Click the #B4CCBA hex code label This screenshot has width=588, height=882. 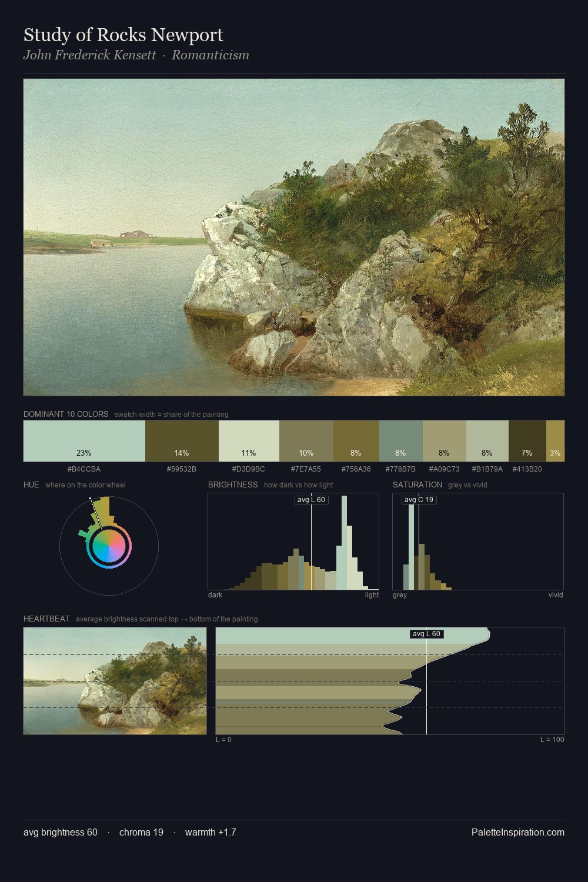84,469
